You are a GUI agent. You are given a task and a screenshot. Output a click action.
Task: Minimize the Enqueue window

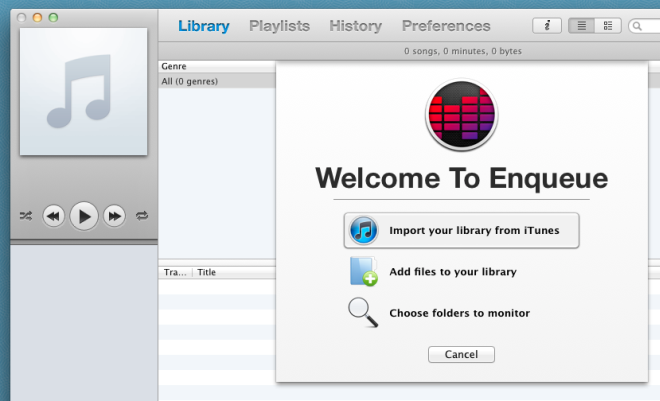point(37,18)
